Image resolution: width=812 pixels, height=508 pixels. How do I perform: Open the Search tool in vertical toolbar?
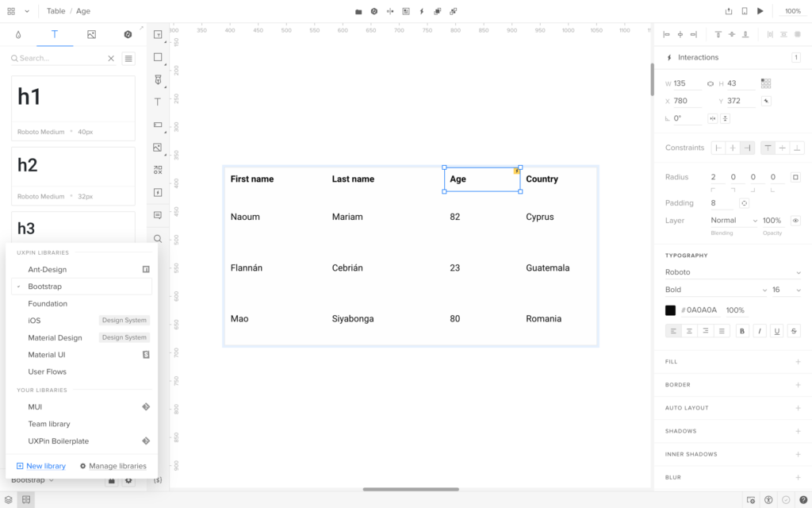point(158,238)
